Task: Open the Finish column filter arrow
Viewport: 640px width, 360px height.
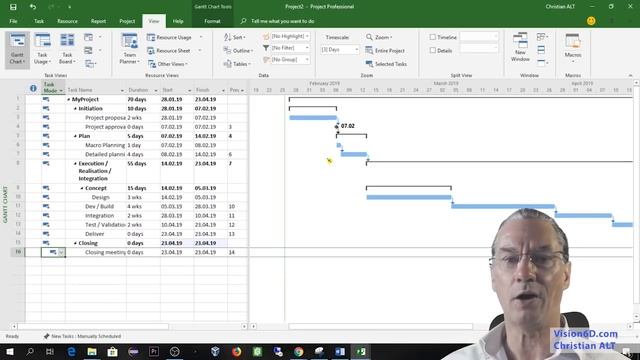Action: pyautogui.click(x=223, y=91)
